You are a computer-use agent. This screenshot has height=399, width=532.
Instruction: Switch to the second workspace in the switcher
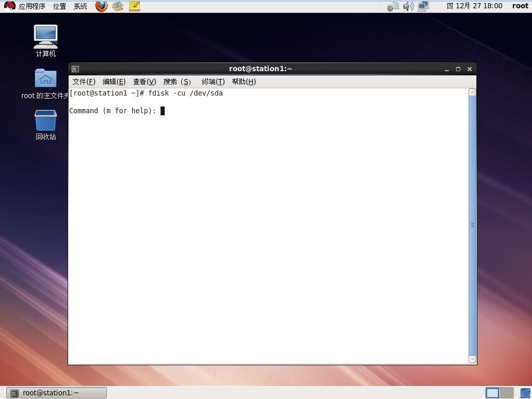(x=507, y=393)
